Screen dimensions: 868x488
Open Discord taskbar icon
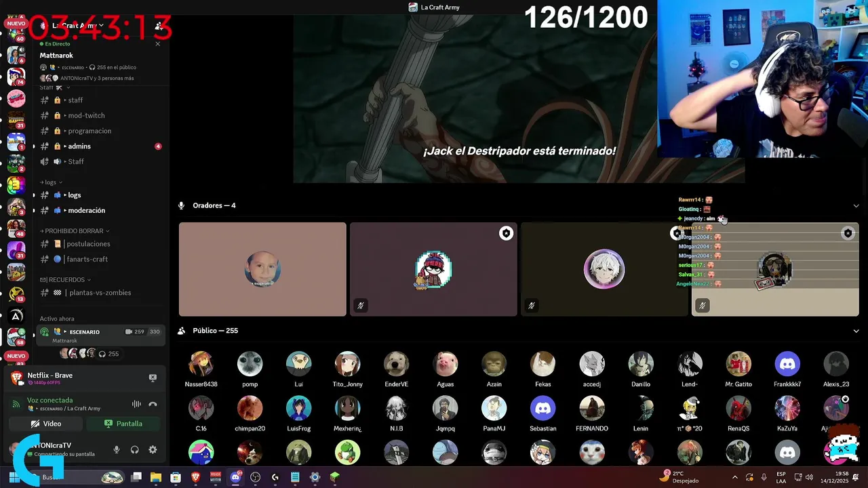(x=236, y=477)
